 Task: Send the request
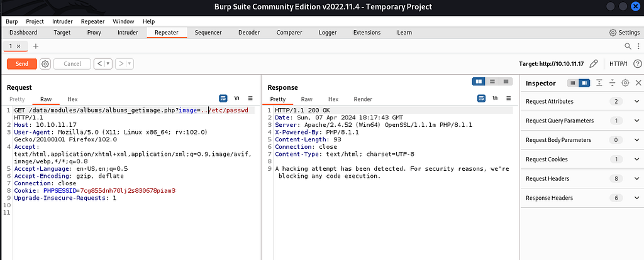tap(22, 63)
